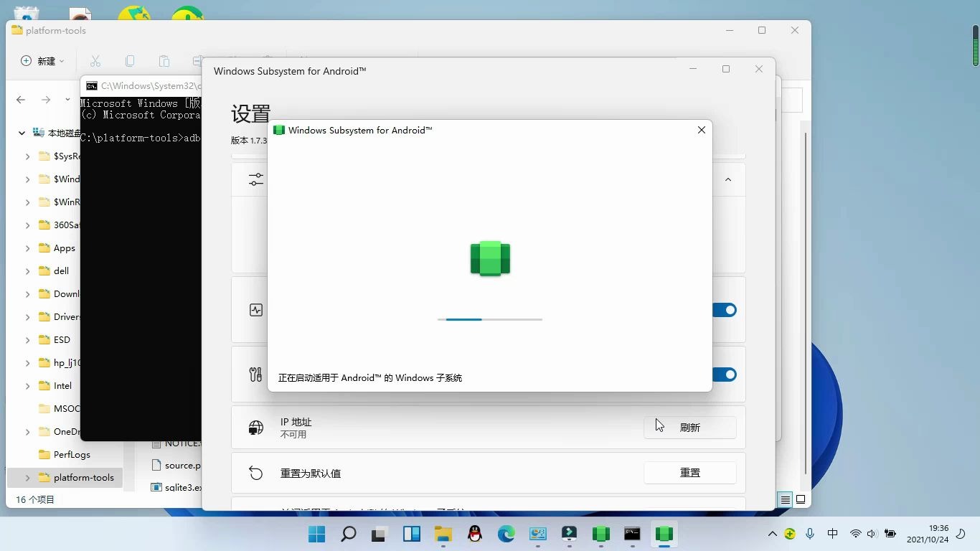Viewport: 980px width, 551px height.
Task: Open the Start menu on the taskbar
Action: pos(316,534)
